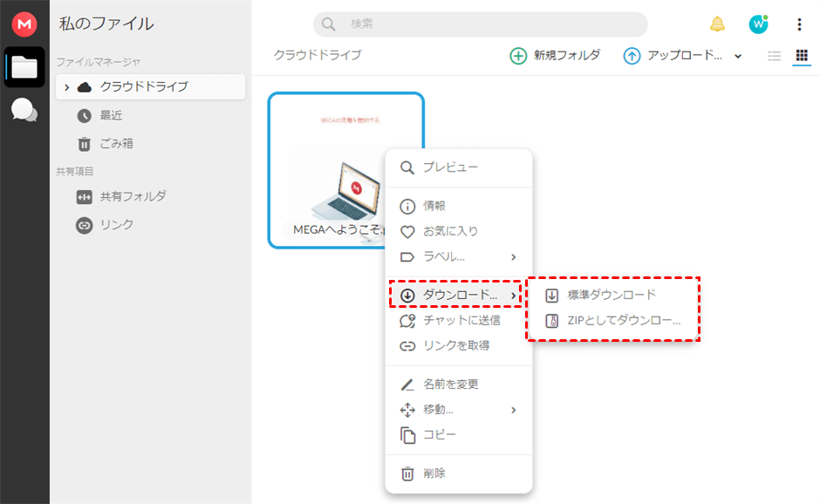Click the copy pages icon in menu
The width and height of the screenshot is (820, 504).
click(x=408, y=435)
